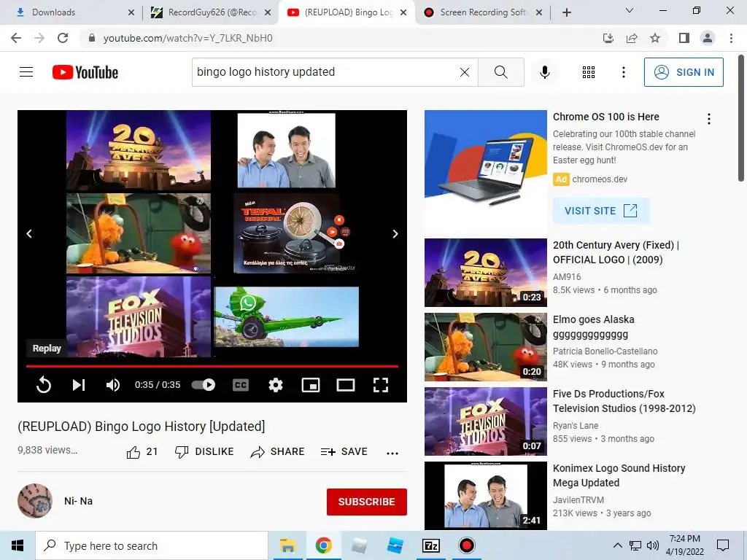Click the address bar URL
Screen dimensions: 747x560
[187, 38]
